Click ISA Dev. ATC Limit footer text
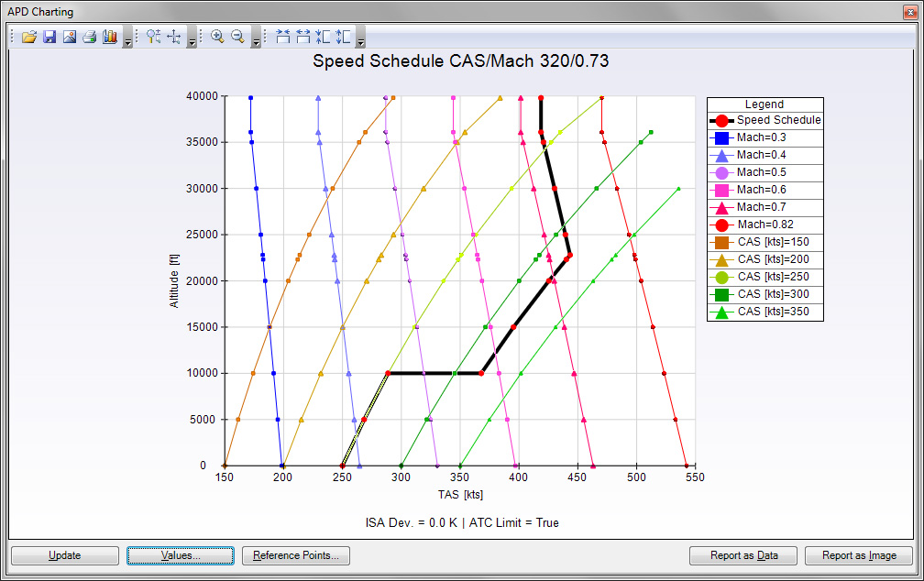The image size is (924, 581). point(462,522)
